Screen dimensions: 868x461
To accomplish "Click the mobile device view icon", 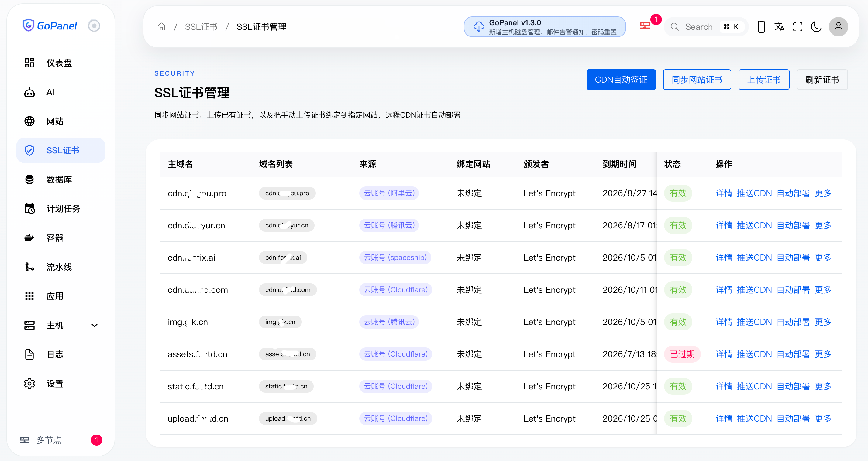I will 761,27.
